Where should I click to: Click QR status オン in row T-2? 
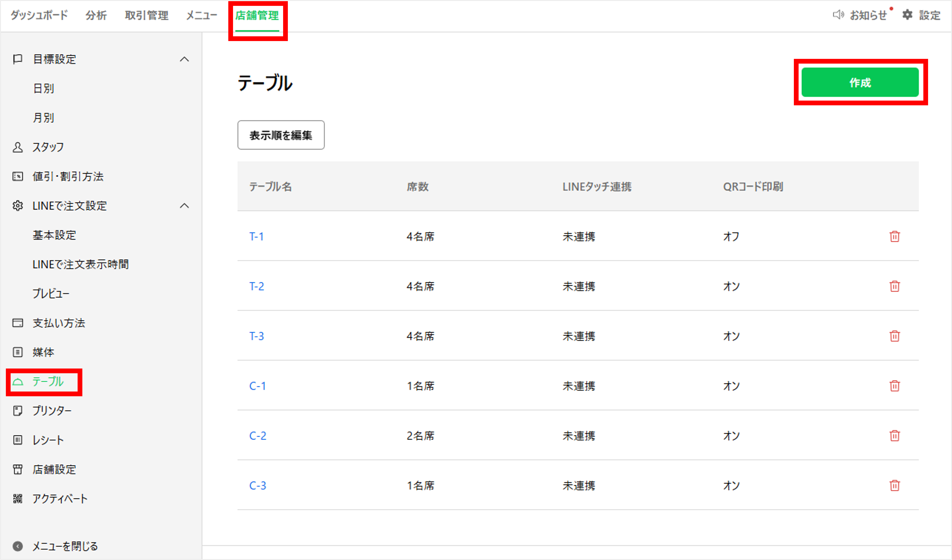pos(731,286)
